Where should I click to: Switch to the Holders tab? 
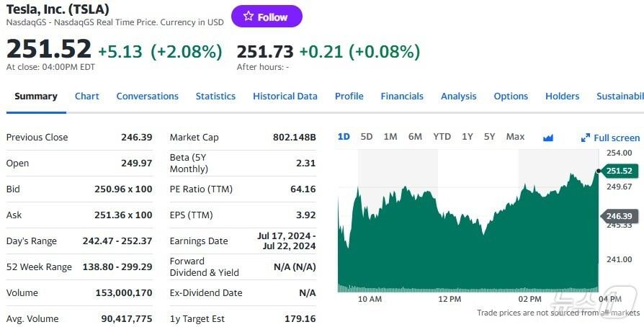[562, 97]
